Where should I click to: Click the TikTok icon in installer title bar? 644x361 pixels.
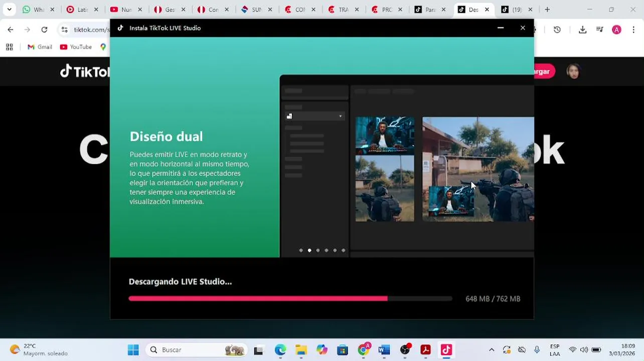click(x=120, y=28)
